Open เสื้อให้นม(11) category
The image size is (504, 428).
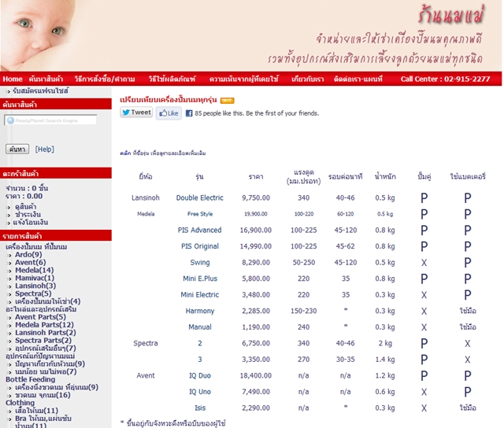36,411
